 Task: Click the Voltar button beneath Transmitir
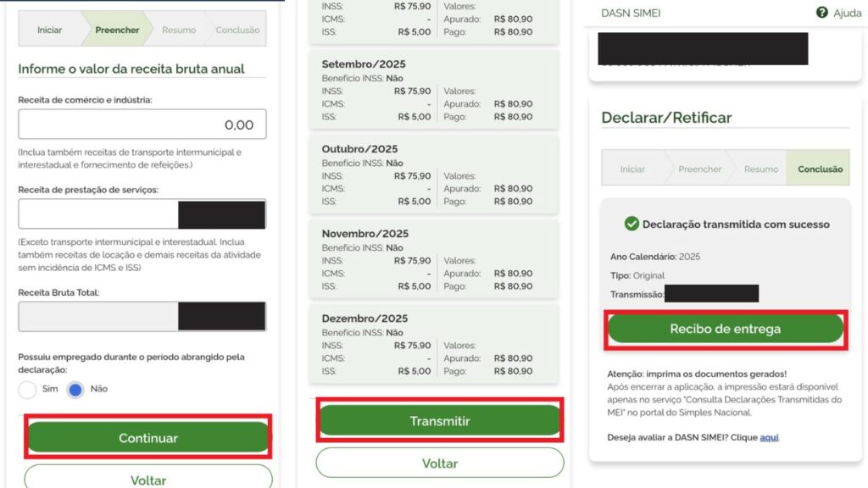[x=439, y=463]
